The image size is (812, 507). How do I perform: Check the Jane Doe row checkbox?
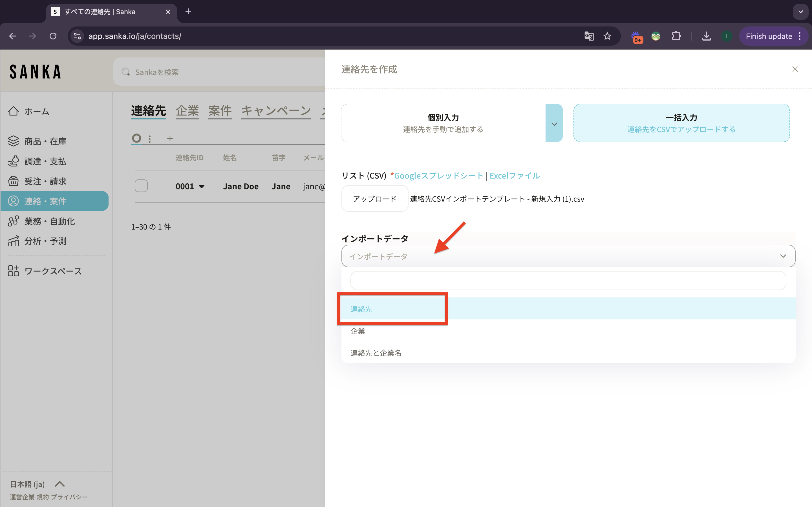click(x=141, y=186)
